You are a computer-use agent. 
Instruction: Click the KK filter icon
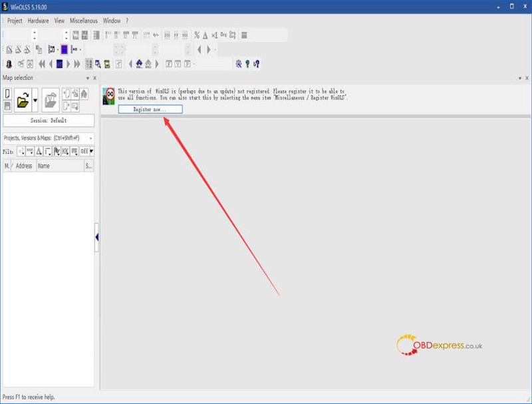click(x=65, y=151)
